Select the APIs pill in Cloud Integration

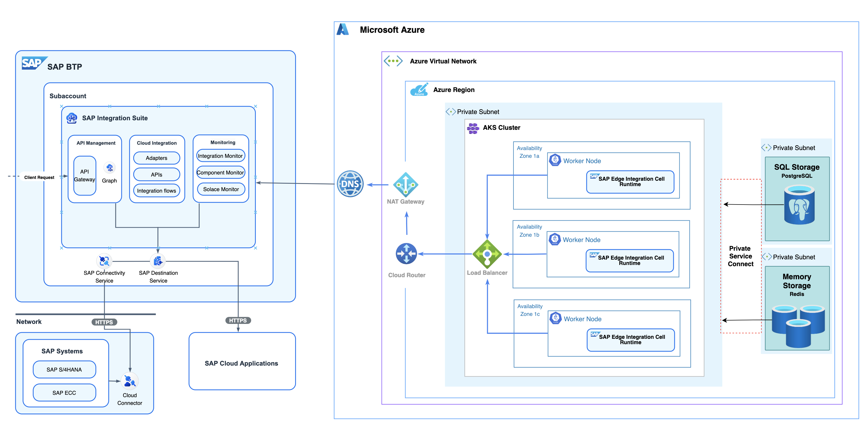click(x=157, y=174)
